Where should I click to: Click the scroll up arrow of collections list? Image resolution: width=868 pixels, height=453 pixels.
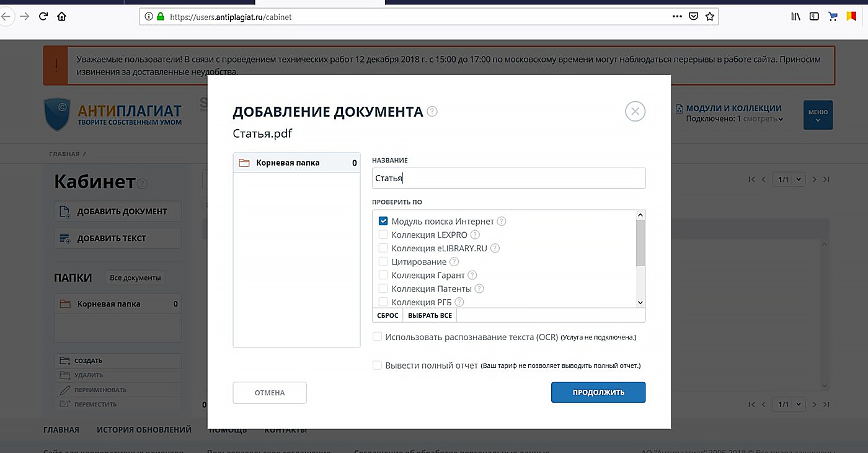point(640,215)
